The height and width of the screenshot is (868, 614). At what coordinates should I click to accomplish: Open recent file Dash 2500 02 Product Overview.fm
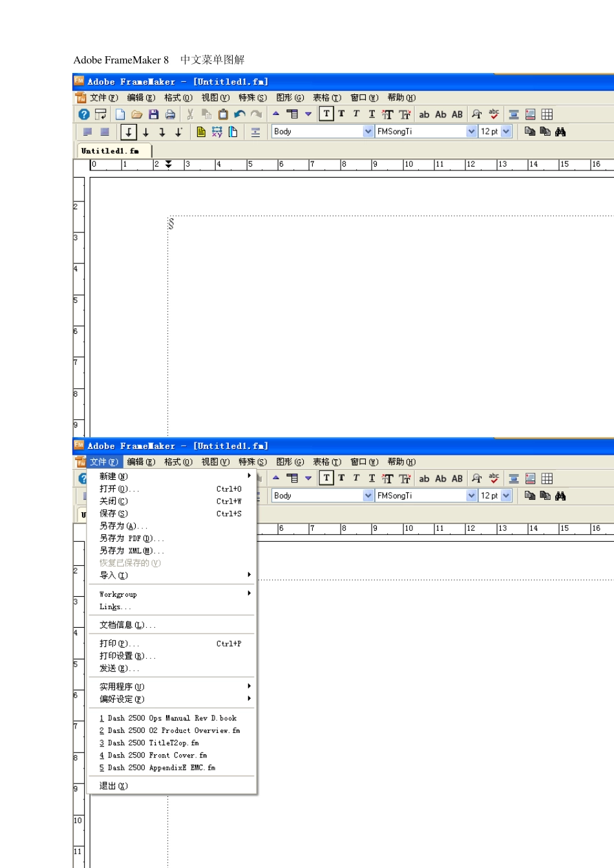[172, 730]
